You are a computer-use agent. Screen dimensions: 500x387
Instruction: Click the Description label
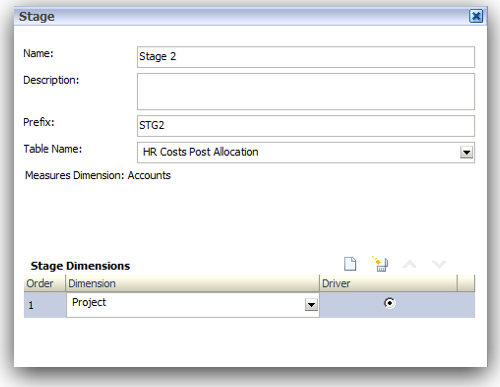[x=51, y=80]
